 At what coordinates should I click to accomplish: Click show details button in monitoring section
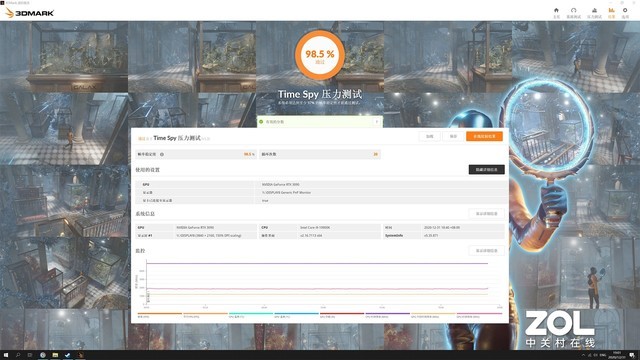[487, 251]
